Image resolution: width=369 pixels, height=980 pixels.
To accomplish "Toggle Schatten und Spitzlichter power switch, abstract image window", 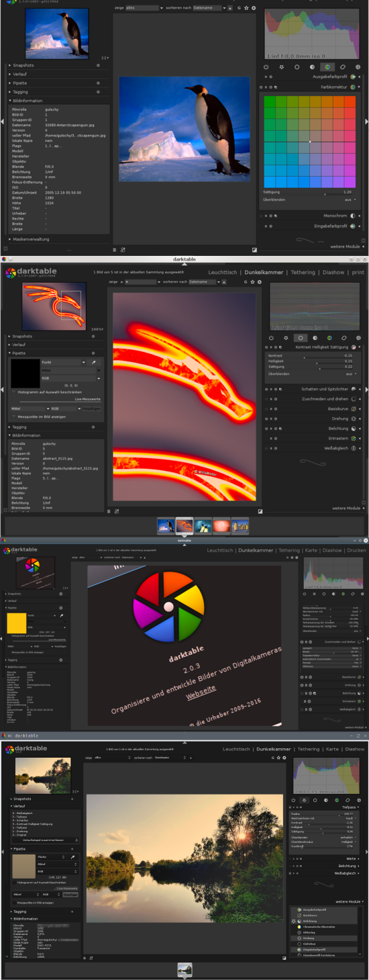I will pos(266,389).
